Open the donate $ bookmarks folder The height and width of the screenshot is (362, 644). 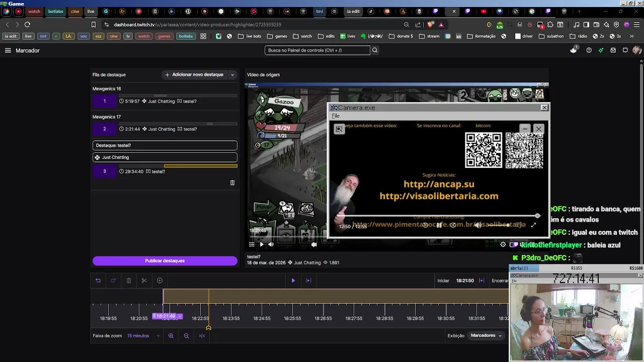401,36
